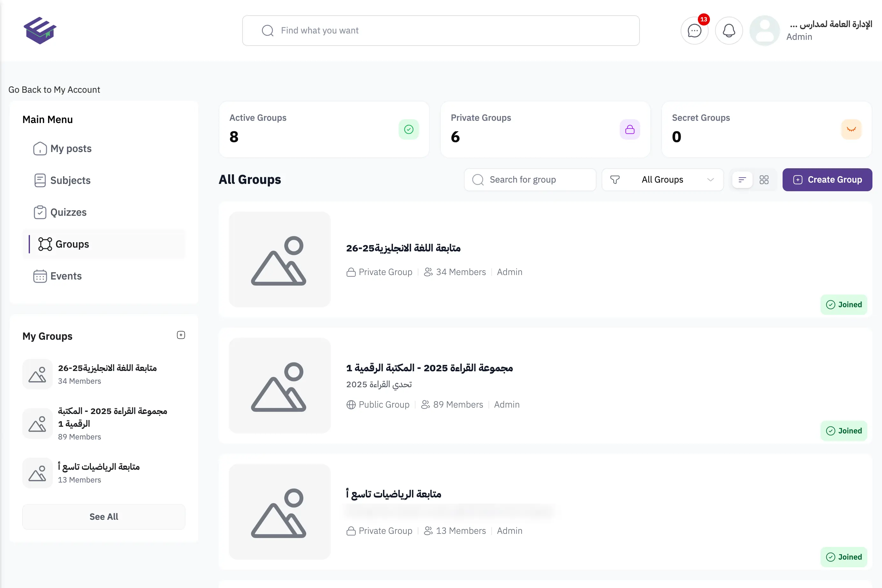Click Joined badge on the 89 Members group

click(x=844, y=431)
